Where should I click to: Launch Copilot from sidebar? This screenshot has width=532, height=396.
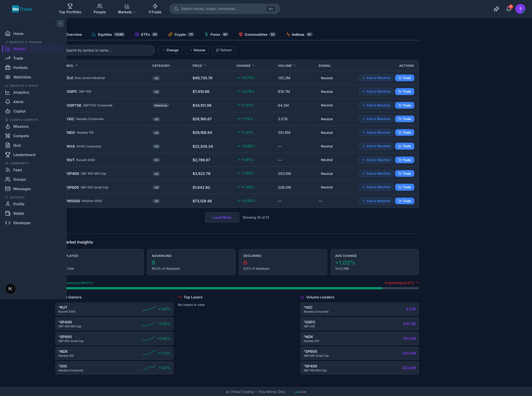pos(33,111)
